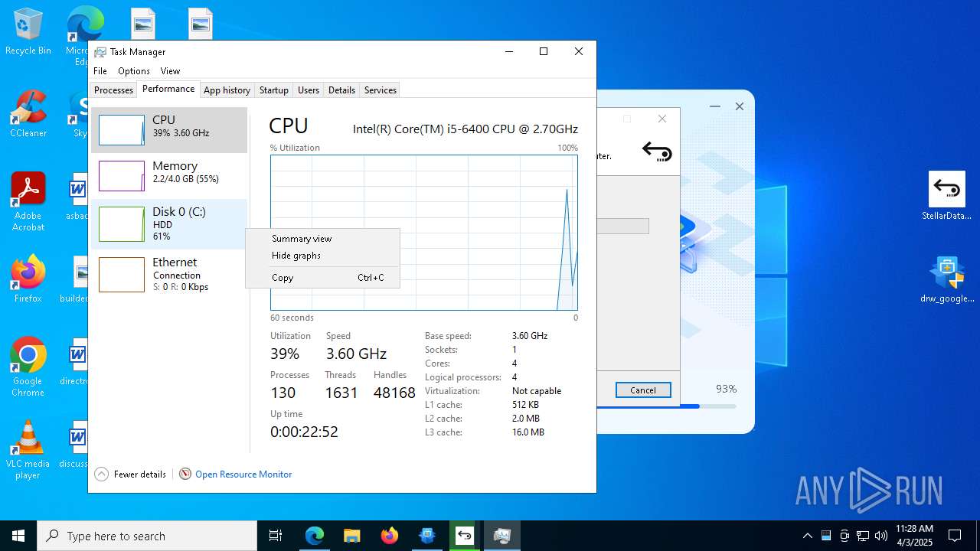Open Task View on the taskbar

click(276, 536)
